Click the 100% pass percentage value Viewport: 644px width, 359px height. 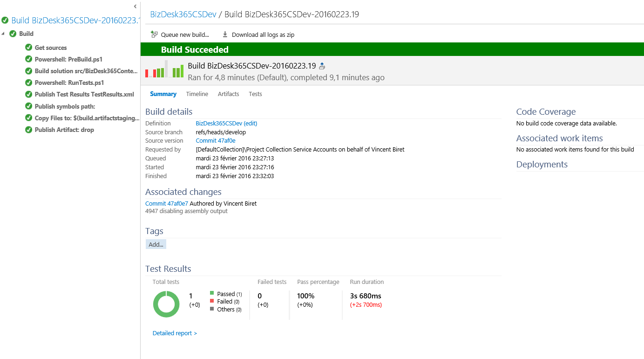306,296
